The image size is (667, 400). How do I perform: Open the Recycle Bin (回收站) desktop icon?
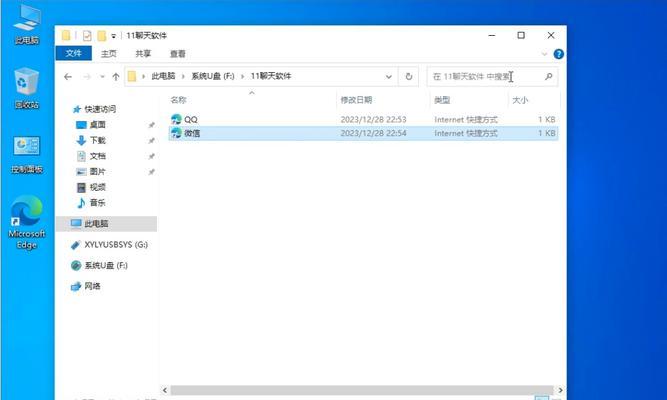pos(26,88)
